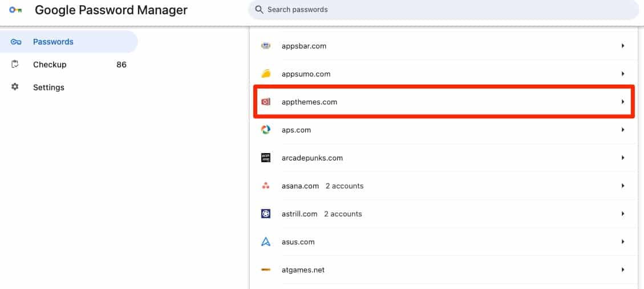644x289 pixels.
Task: Expand the appsbar.com entry arrow
Action: click(623, 46)
